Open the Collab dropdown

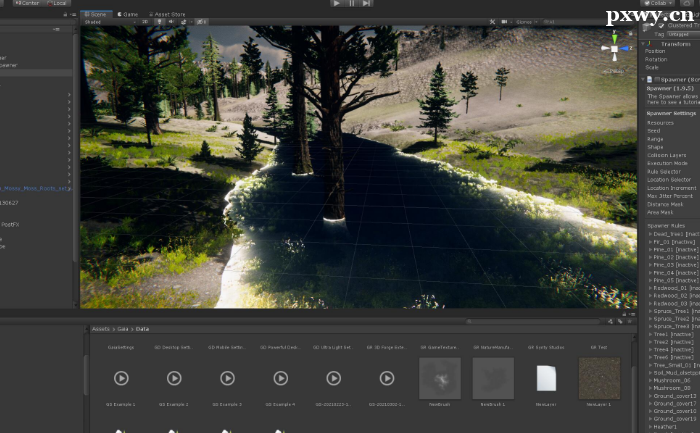pos(658,3)
